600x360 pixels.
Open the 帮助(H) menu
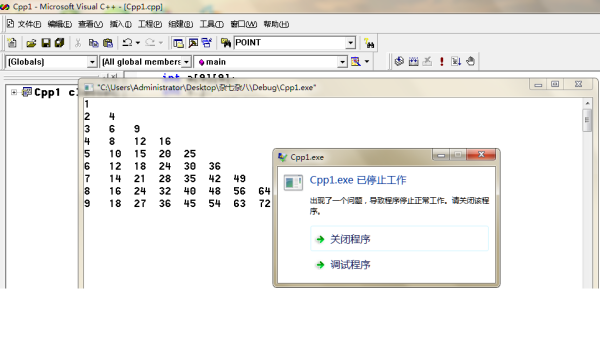(276, 24)
